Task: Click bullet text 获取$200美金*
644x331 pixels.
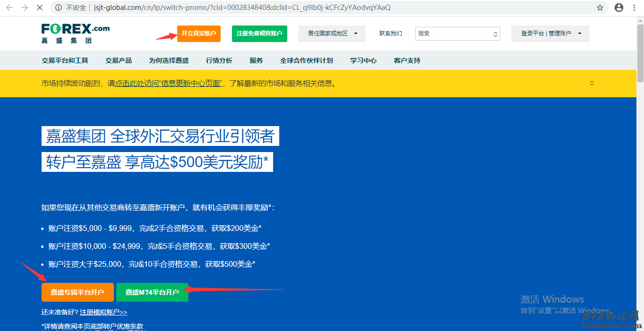Action: (x=237, y=228)
